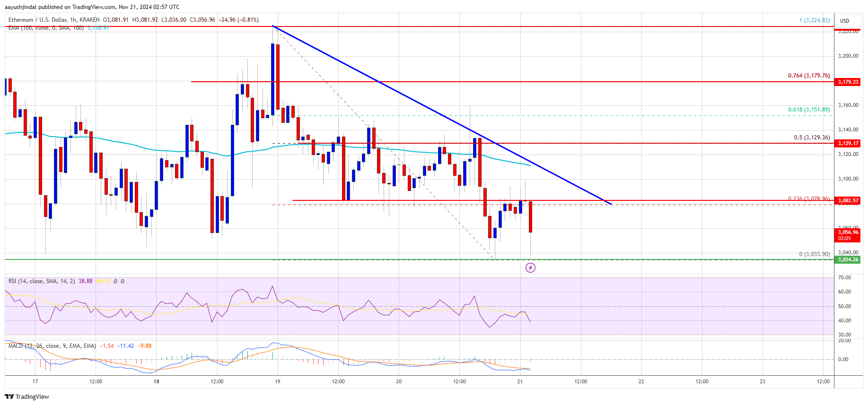Click the lightning event marker icon
868x405 pixels.
point(530,268)
